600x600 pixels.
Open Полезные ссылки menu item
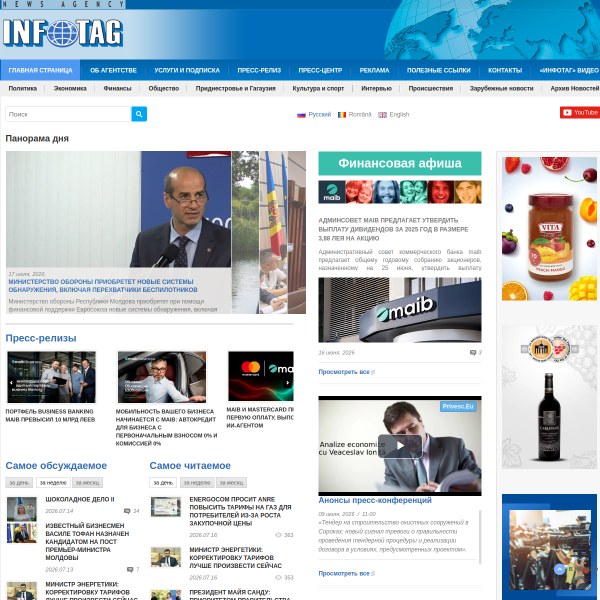[439, 70]
